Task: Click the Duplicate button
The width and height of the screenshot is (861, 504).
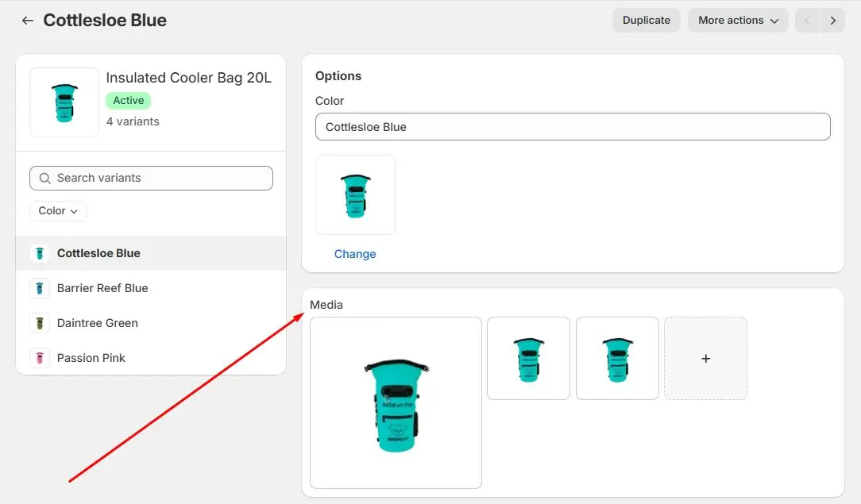Action: tap(646, 20)
